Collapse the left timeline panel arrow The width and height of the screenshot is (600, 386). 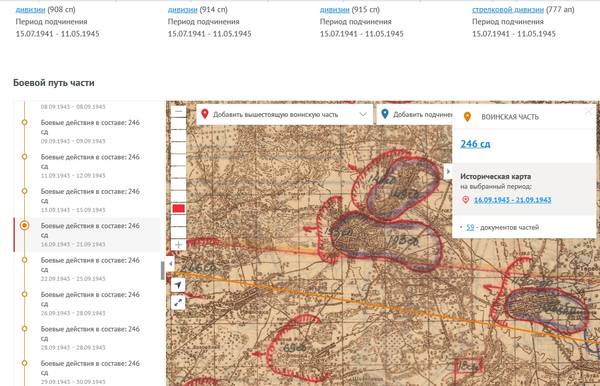(x=171, y=263)
